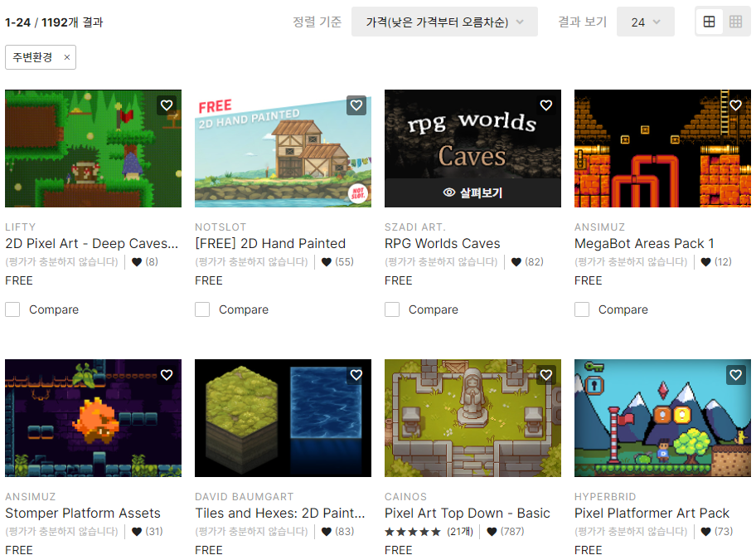Click the Pixel Platformer mountains thumbnail
Image resolution: width=756 pixels, height=560 pixels.
(x=662, y=418)
